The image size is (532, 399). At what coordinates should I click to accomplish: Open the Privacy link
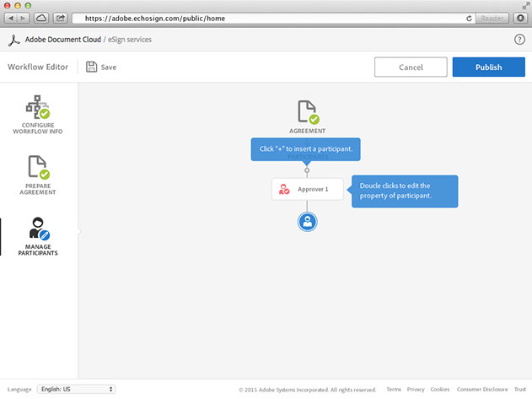tap(416, 389)
